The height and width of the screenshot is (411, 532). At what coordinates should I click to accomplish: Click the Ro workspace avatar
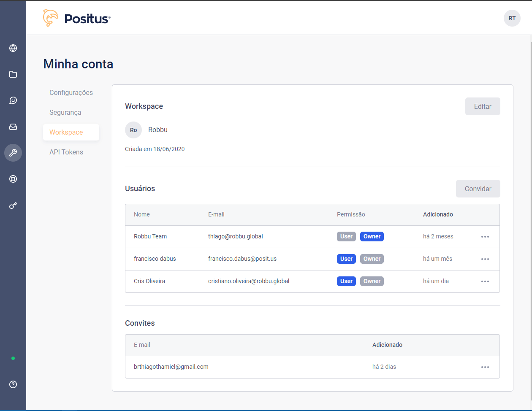pos(133,130)
